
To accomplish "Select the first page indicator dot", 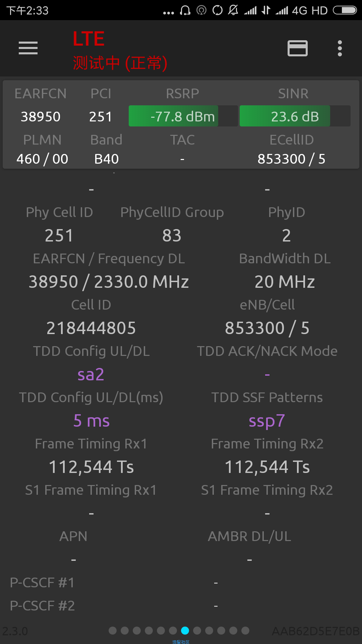I will click(113, 631).
